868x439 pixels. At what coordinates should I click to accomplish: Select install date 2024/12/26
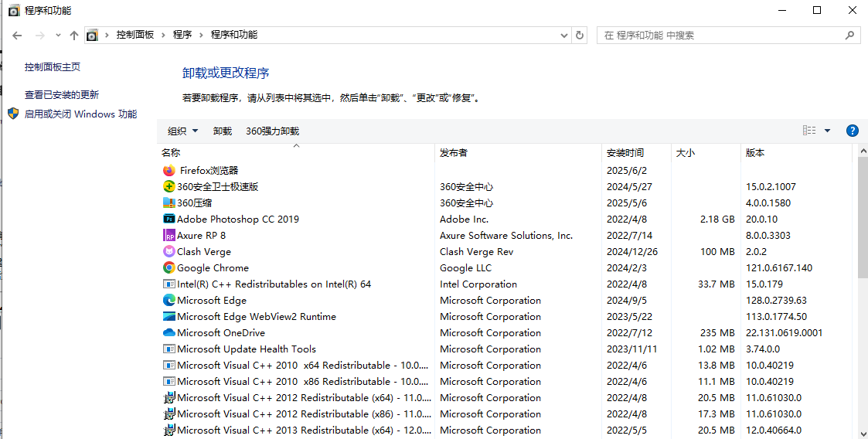coord(632,251)
